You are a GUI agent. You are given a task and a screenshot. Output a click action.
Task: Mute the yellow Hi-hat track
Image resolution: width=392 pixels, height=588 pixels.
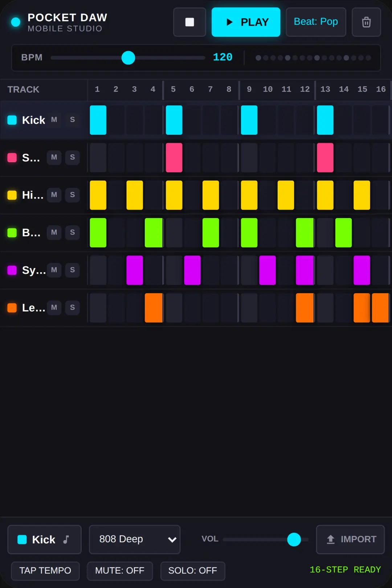(54, 195)
